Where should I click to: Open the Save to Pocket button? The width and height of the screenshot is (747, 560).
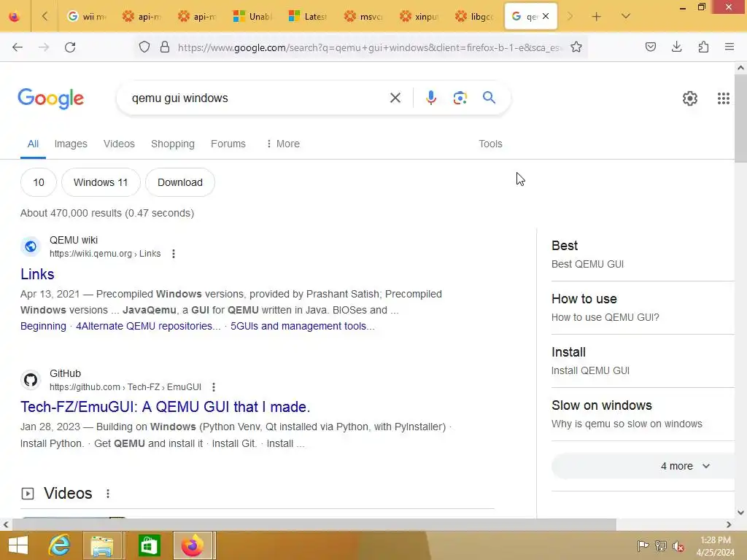(650, 47)
